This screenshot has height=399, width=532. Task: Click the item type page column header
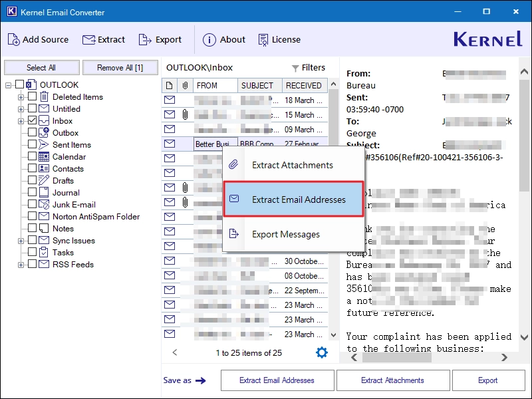point(170,86)
